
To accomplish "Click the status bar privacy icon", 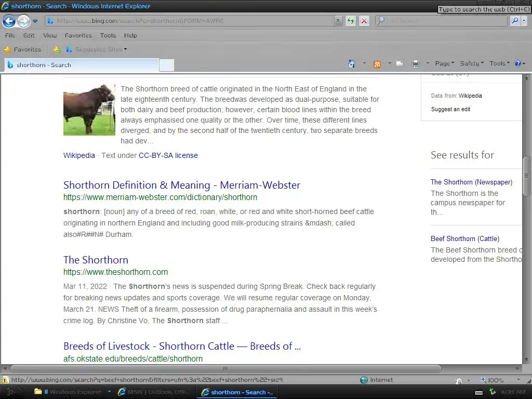I will coord(458,381).
